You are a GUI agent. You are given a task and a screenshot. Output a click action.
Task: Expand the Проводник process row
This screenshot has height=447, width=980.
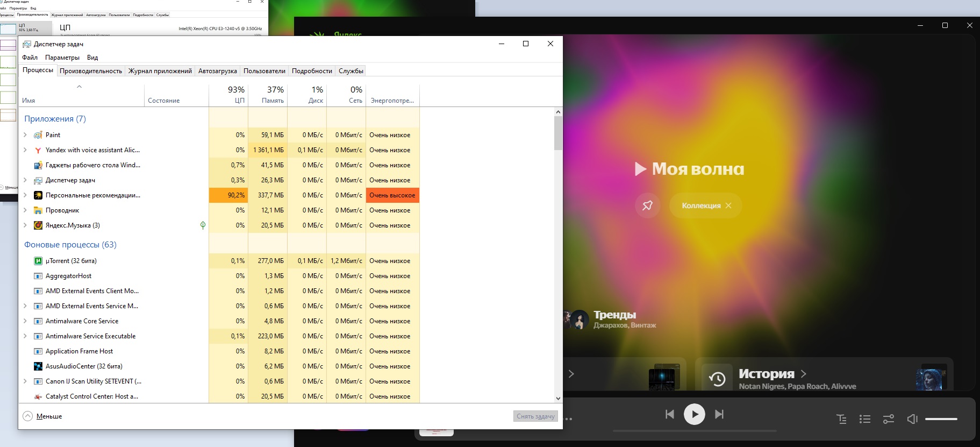(25, 210)
